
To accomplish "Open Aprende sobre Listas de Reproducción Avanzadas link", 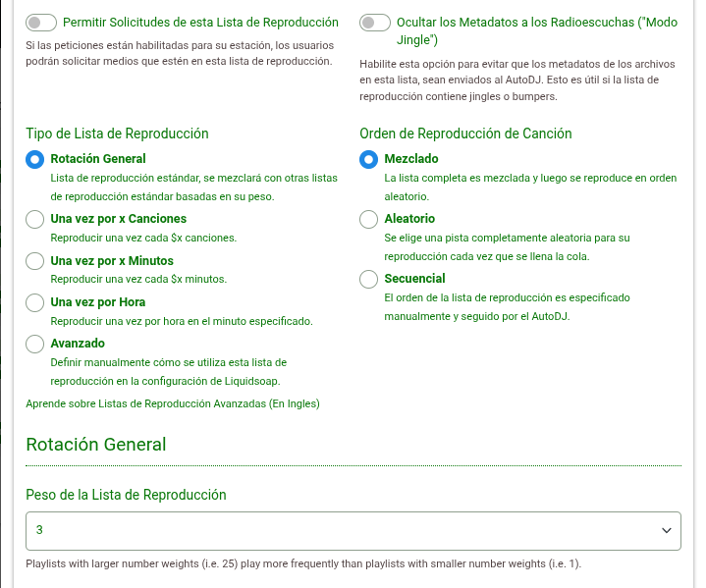I will [172, 403].
